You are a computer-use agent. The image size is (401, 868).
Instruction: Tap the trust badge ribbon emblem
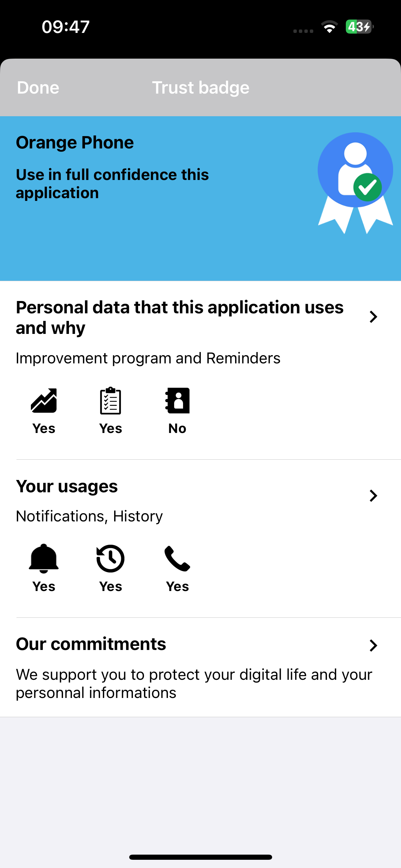[x=355, y=183]
